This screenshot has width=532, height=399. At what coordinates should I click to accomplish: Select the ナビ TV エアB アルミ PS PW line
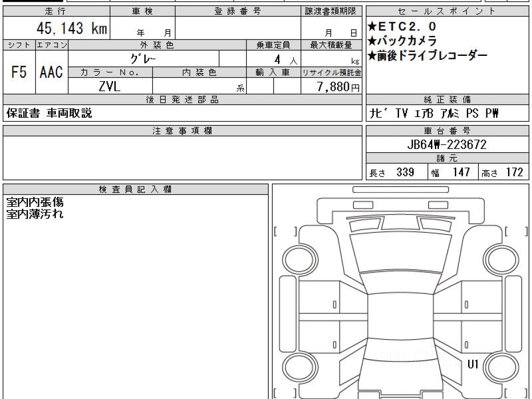(x=435, y=113)
